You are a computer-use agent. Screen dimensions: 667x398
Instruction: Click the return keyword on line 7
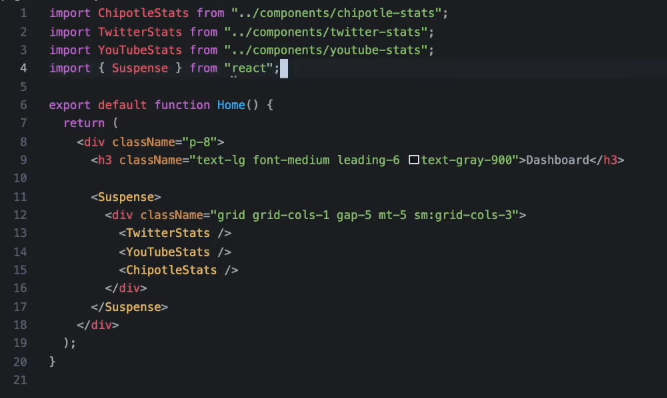click(x=84, y=123)
